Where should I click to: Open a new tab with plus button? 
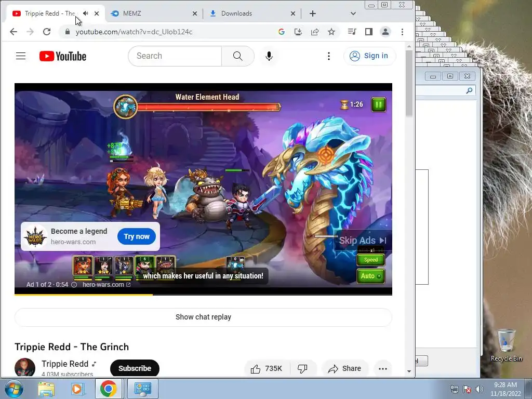point(312,14)
